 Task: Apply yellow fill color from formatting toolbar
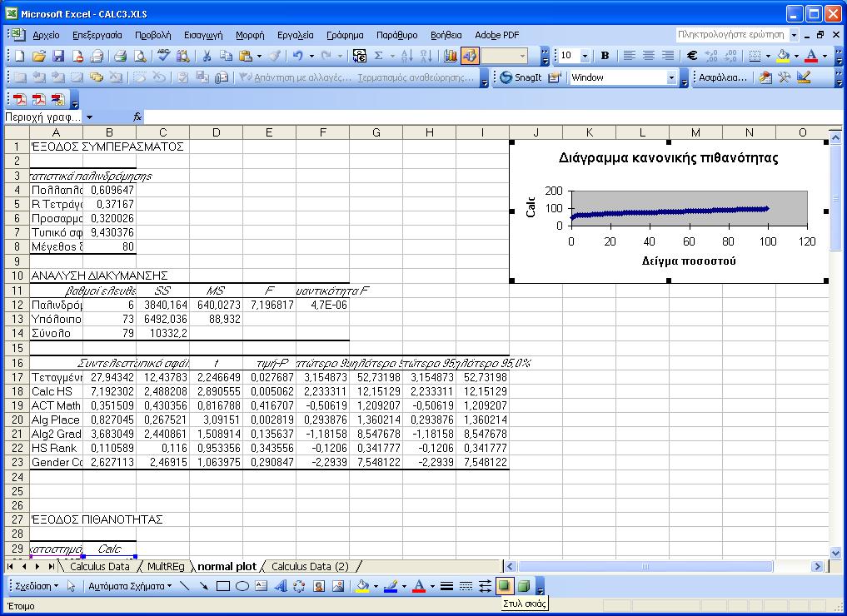783,56
